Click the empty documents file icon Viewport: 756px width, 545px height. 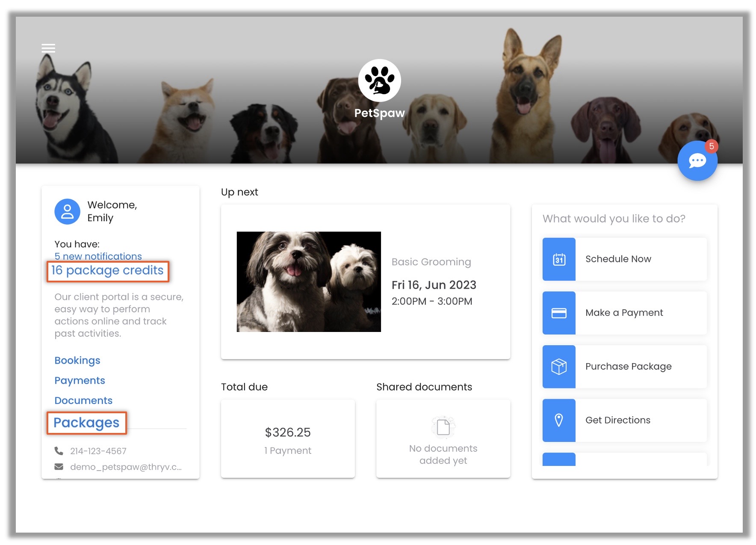click(x=443, y=427)
